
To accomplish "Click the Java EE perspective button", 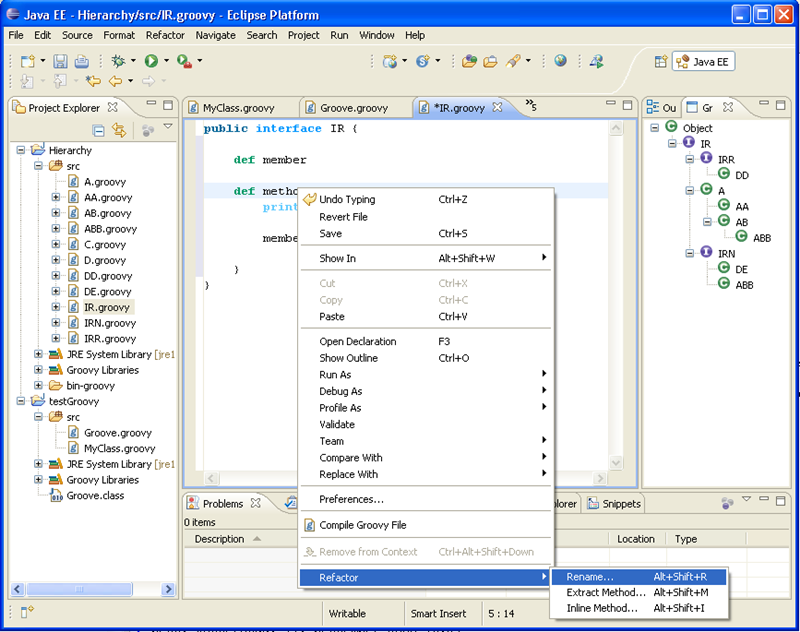I will pos(704,61).
